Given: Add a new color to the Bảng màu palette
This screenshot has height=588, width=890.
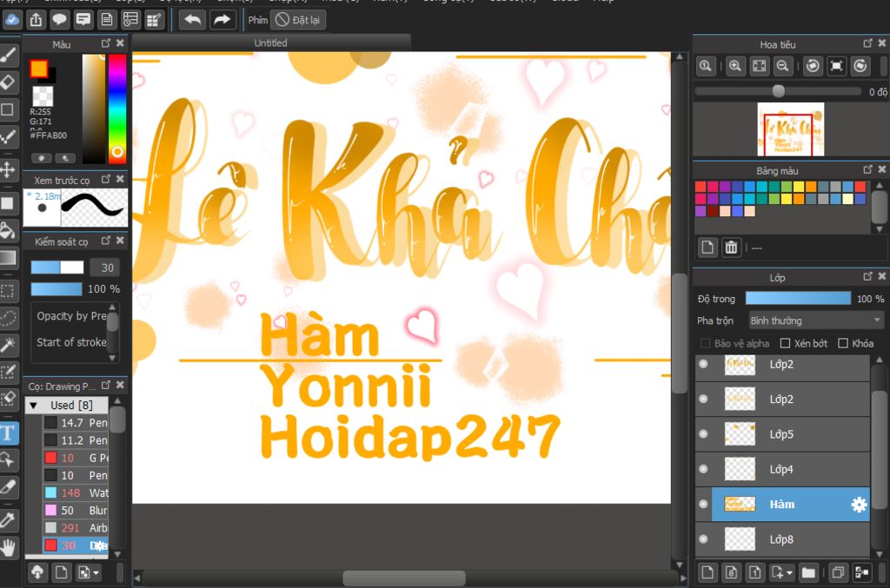Looking at the screenshot, I should 707,248.
